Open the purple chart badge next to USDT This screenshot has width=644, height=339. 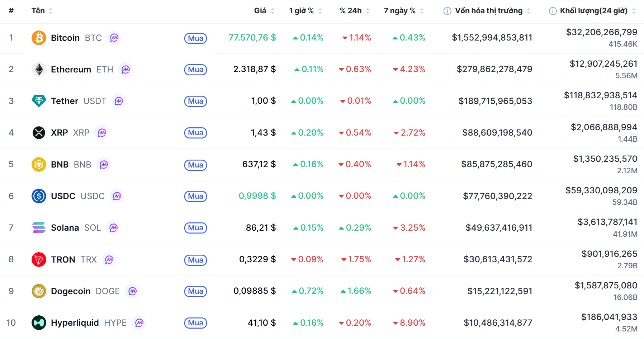point(119,101)
